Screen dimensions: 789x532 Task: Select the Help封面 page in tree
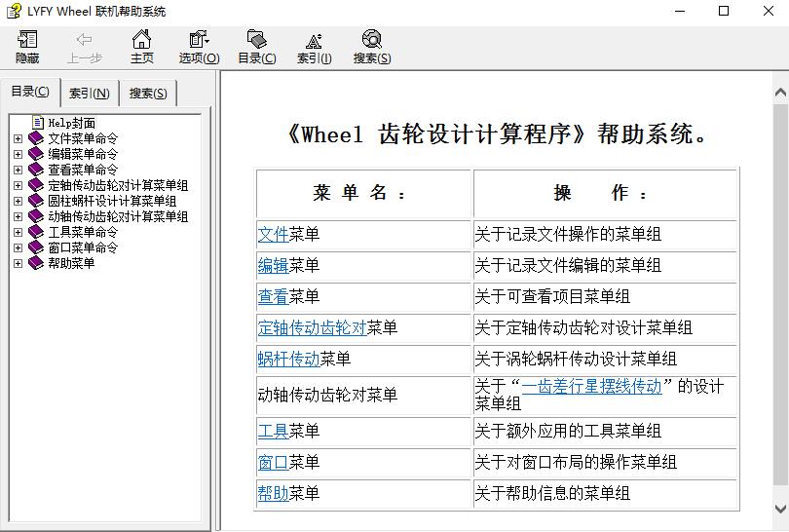[71, 123]
